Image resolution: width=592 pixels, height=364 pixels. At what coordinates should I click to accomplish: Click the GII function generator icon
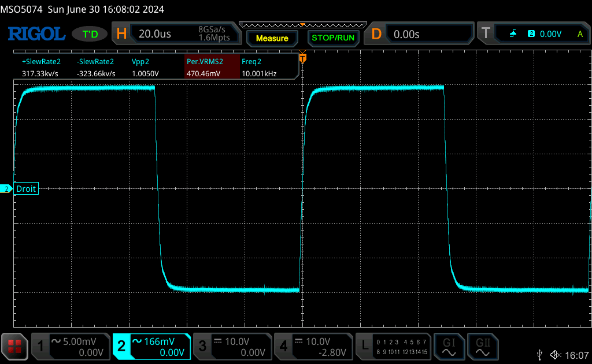pyautogui.click(x=483, y=347)
